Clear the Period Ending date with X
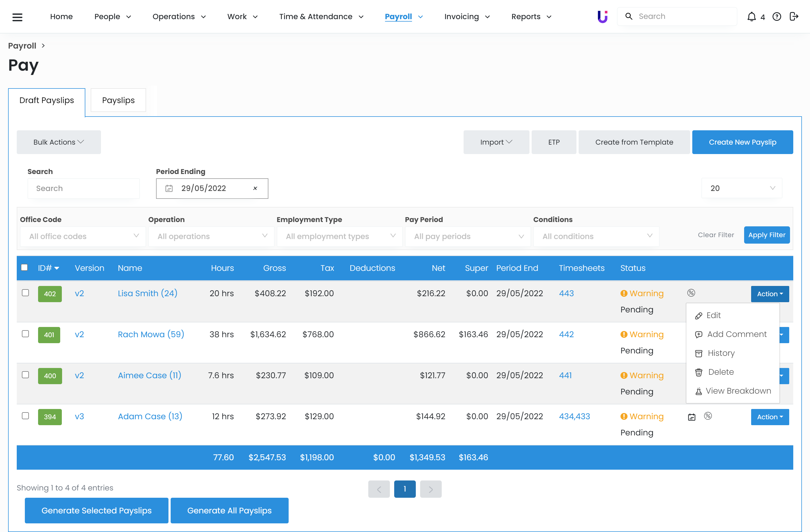Viewport: 810px width, 532px height. pyautogui.click(x=255, y=189)
